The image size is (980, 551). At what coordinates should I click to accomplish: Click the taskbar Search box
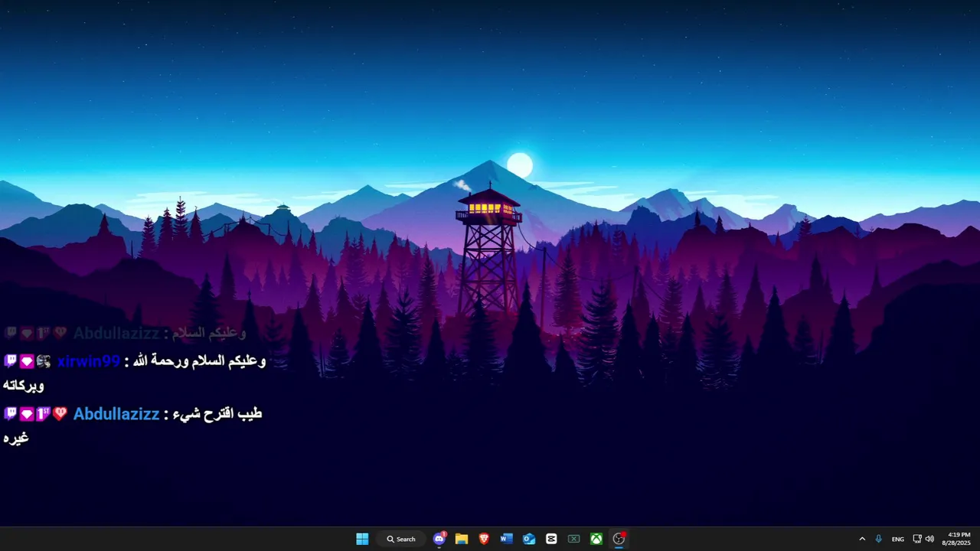pyautogui.click(x=401, y=539)
